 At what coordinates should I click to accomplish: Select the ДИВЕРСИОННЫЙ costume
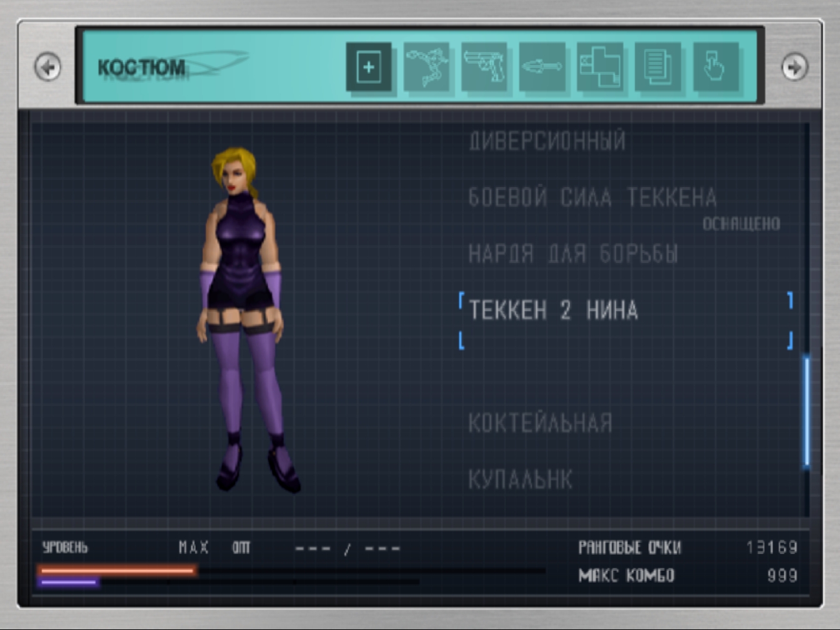547,141
